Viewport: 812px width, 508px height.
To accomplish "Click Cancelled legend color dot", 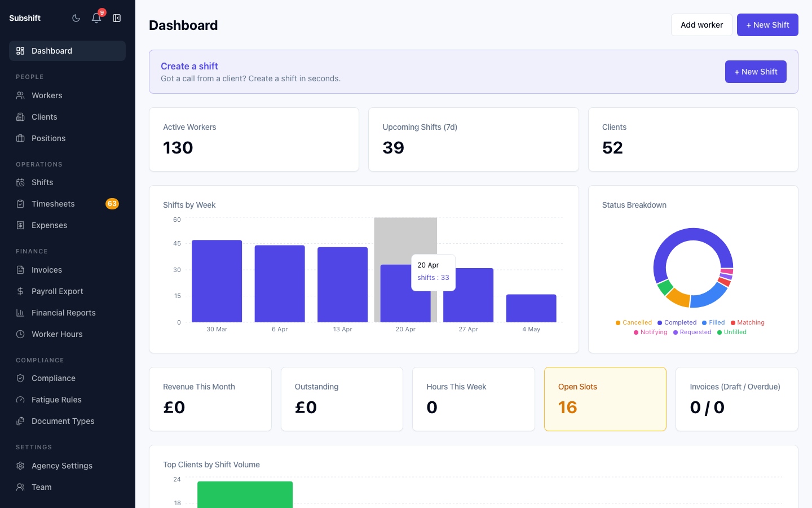I will coord(618,323).
